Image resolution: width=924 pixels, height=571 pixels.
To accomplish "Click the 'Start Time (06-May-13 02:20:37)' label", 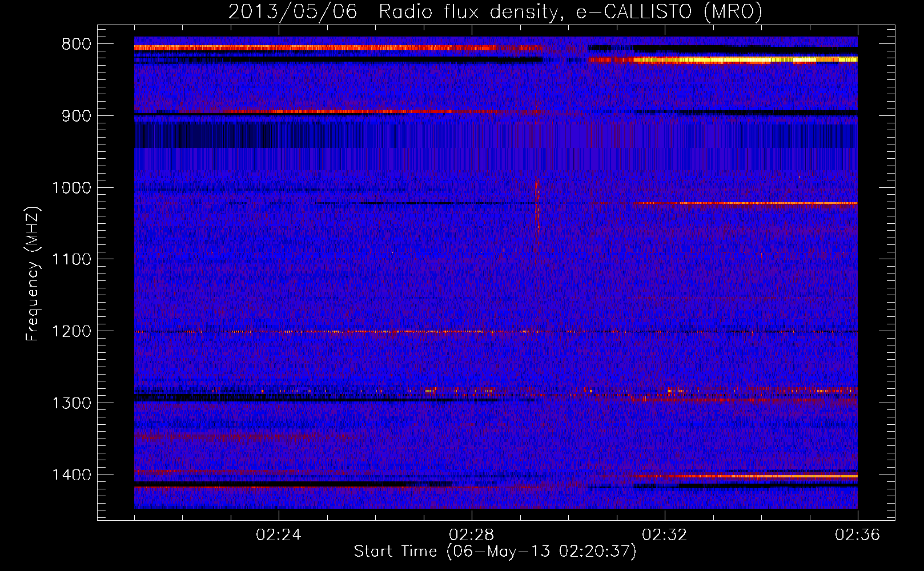I will click(x=495, y=552).
